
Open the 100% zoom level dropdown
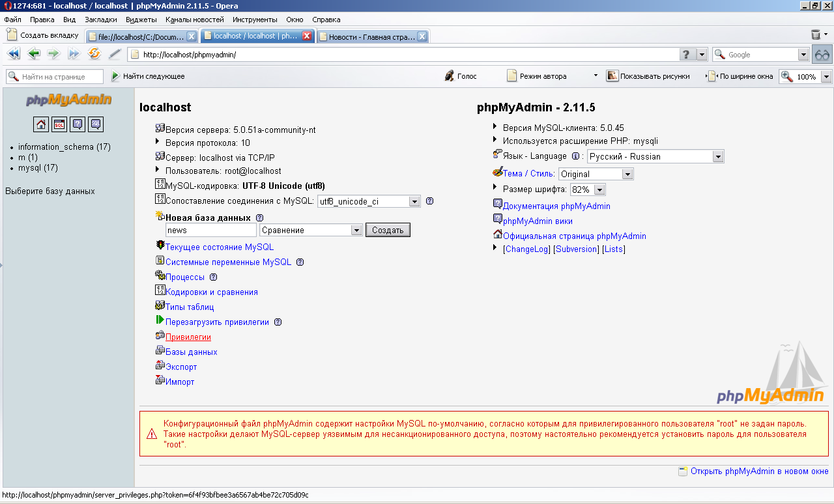coord(826,76)
